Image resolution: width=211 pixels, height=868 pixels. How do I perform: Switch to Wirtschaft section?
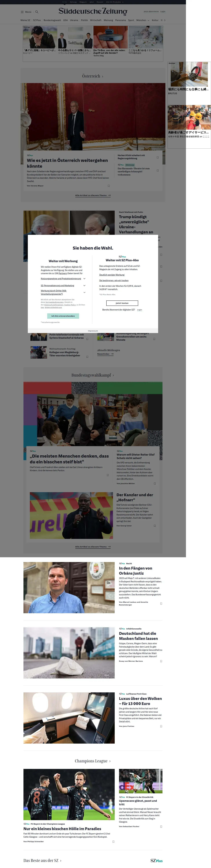pos(96,20)
